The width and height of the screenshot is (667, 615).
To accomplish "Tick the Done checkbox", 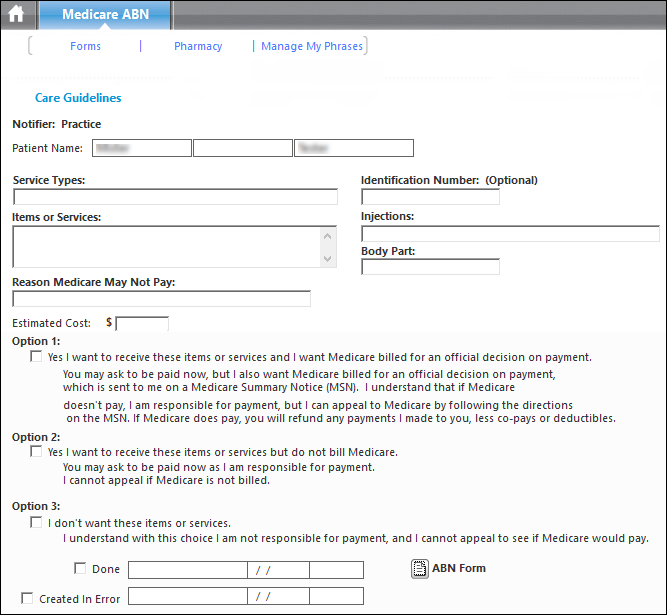I will click(80, 568).
